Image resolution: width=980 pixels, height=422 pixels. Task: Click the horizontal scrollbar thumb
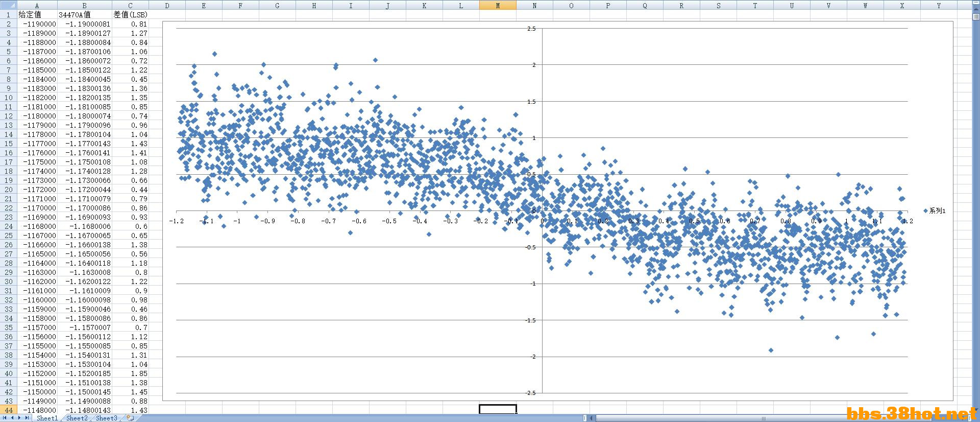click(764, 418)
